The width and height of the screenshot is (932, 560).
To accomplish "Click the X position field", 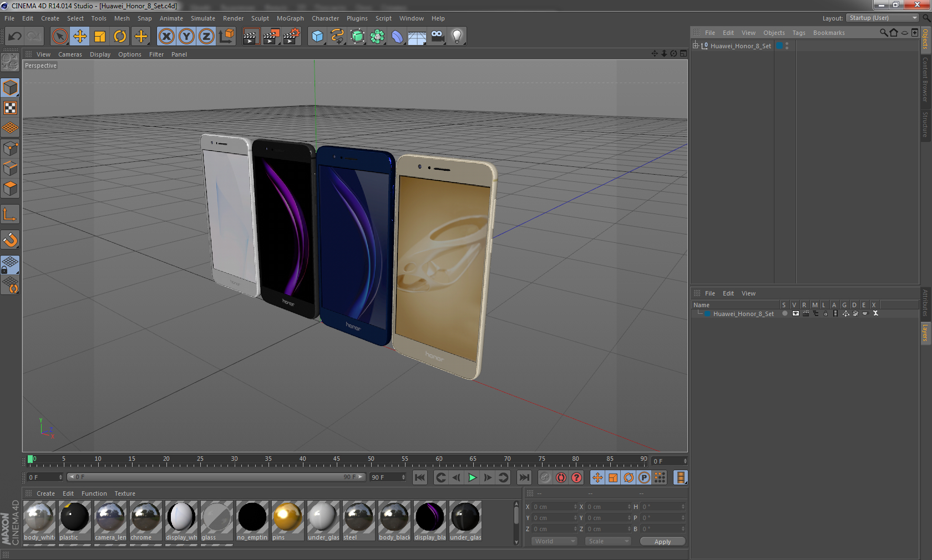I will point(555,507).
